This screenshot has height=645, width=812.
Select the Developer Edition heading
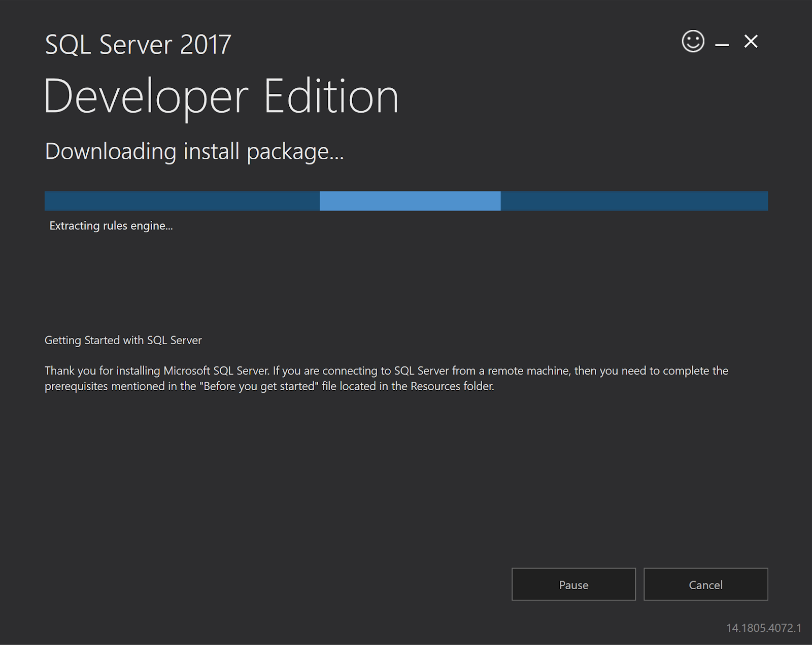[x=221, y=95]
